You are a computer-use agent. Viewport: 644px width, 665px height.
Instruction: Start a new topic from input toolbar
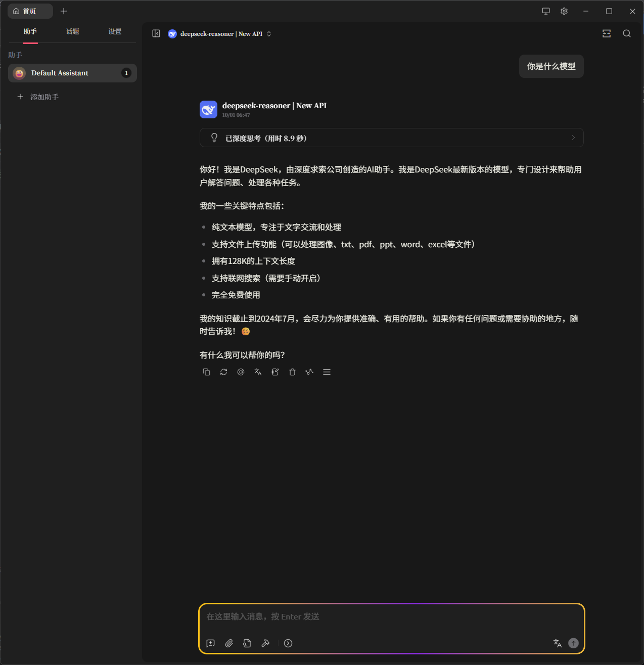[211, 643]
